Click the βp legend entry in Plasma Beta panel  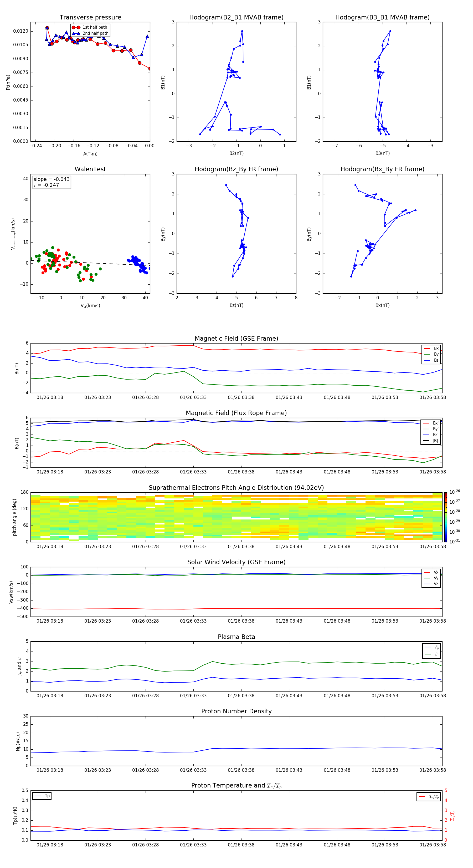431,647
